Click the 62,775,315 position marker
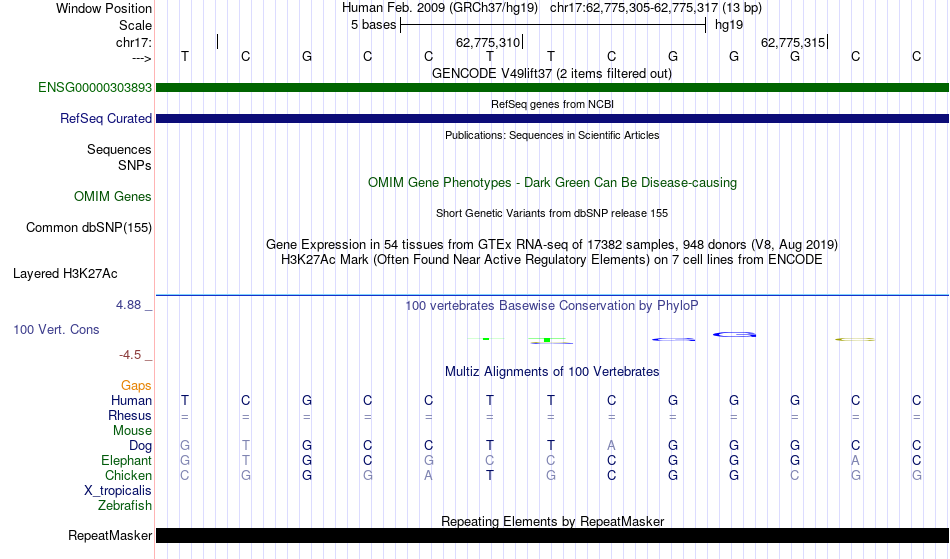 tap(793, 42)
